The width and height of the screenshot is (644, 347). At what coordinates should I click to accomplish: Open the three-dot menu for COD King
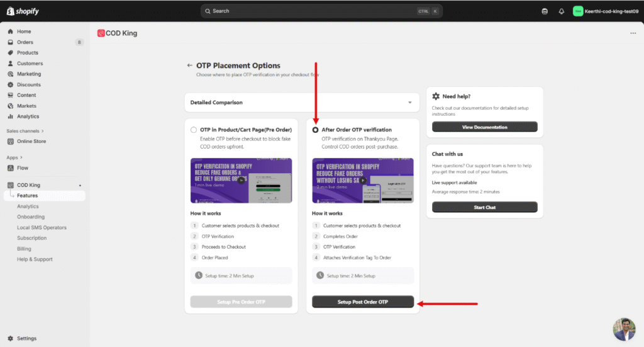coord(633,33)
